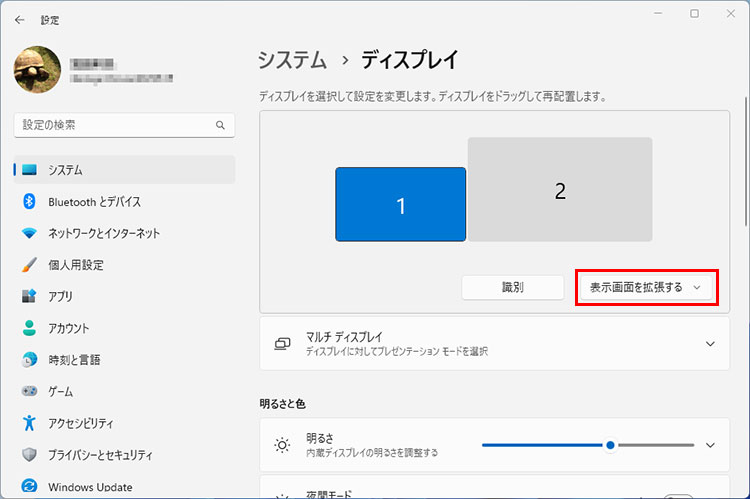Toggle the 夜間モード switch
750x499 pixels.
[678, 495]
